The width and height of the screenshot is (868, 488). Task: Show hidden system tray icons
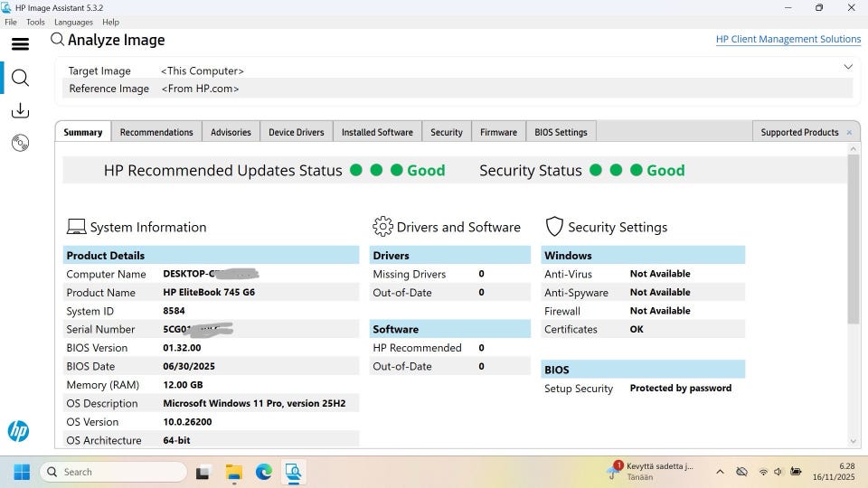tap(720, 472)
